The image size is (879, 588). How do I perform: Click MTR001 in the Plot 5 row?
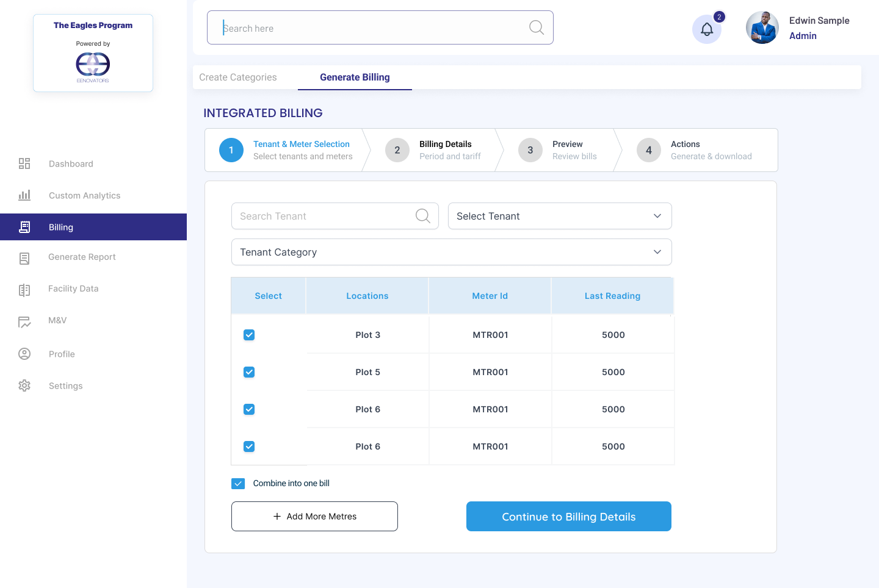[x=491, y=372]
